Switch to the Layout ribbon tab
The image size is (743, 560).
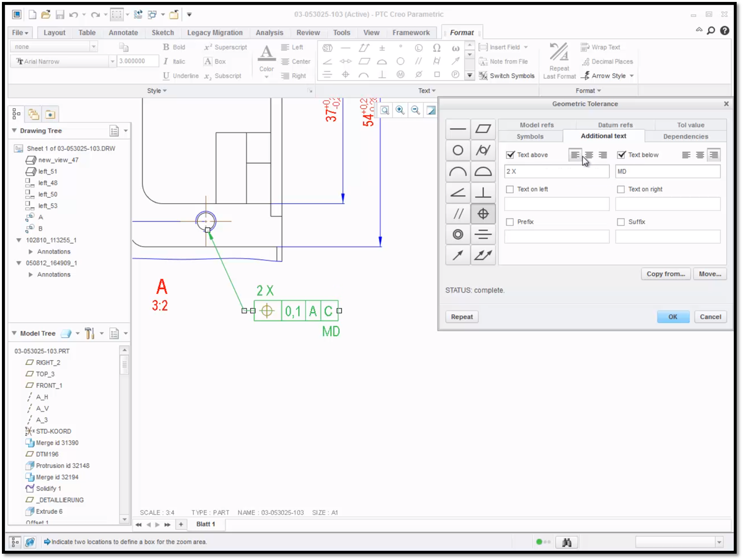coord(54,33)
